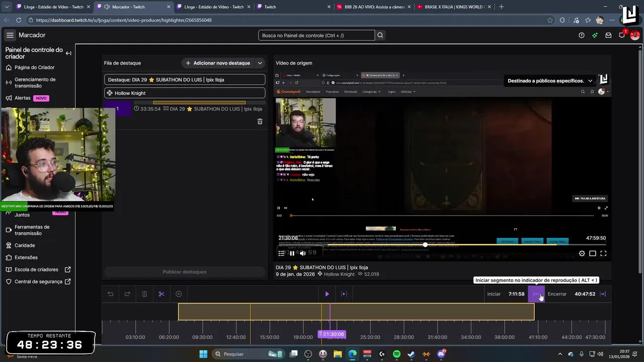The image size is (644, 362).
Task: Delete the highlight with trash icon
Action: click(260, 121)
